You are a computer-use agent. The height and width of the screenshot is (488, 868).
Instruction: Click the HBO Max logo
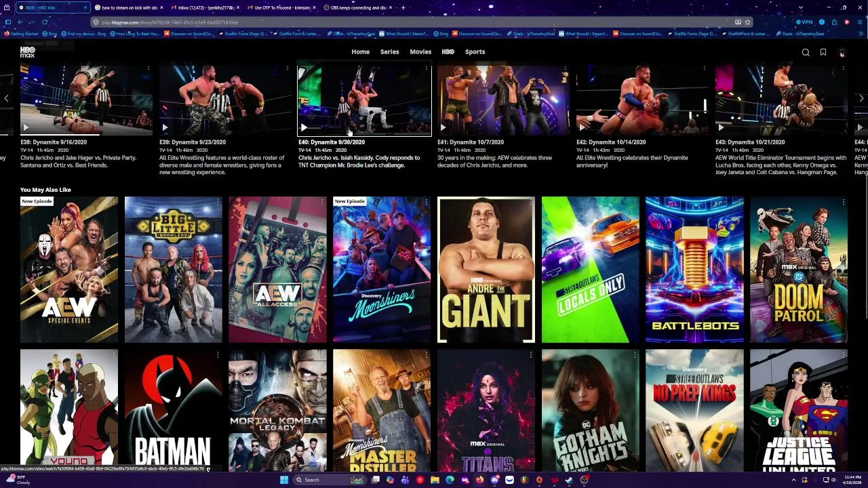(27, 52)
